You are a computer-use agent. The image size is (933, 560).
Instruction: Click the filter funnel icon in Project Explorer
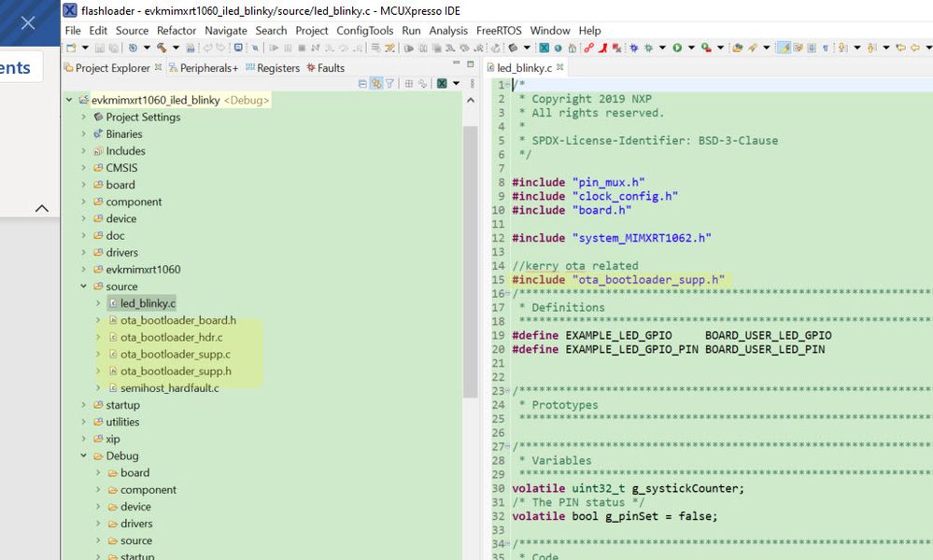(x=389, y=84)
